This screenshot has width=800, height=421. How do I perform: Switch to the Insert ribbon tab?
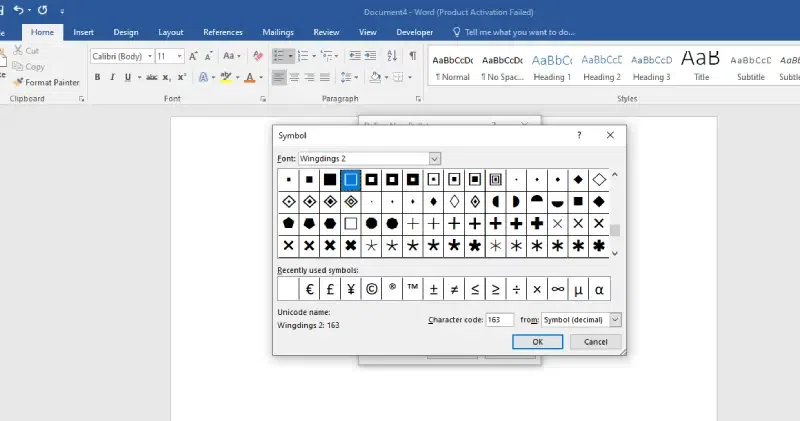click(x=84, y=32)
